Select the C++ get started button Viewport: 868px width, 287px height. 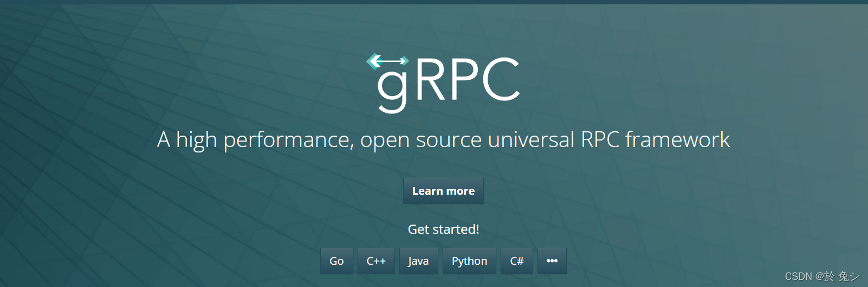click(x=376, y=261)
